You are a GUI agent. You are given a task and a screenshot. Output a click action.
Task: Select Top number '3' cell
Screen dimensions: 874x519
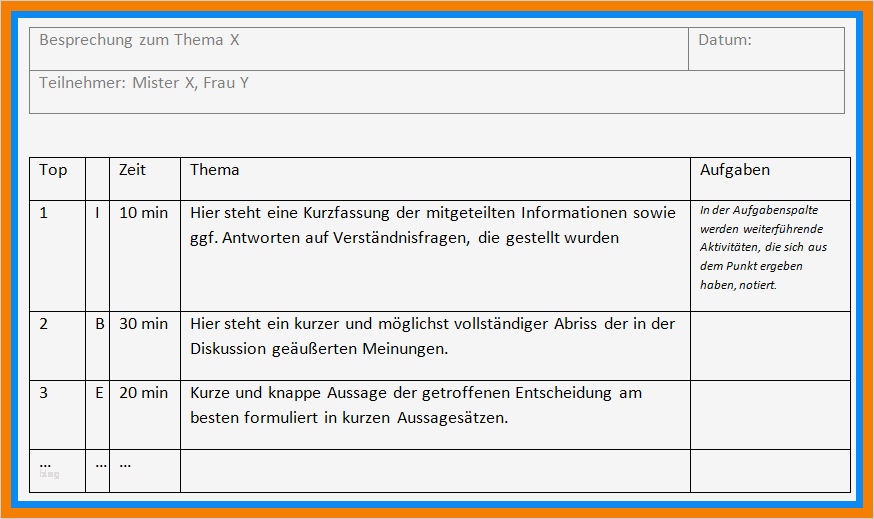tap(57, 415)
